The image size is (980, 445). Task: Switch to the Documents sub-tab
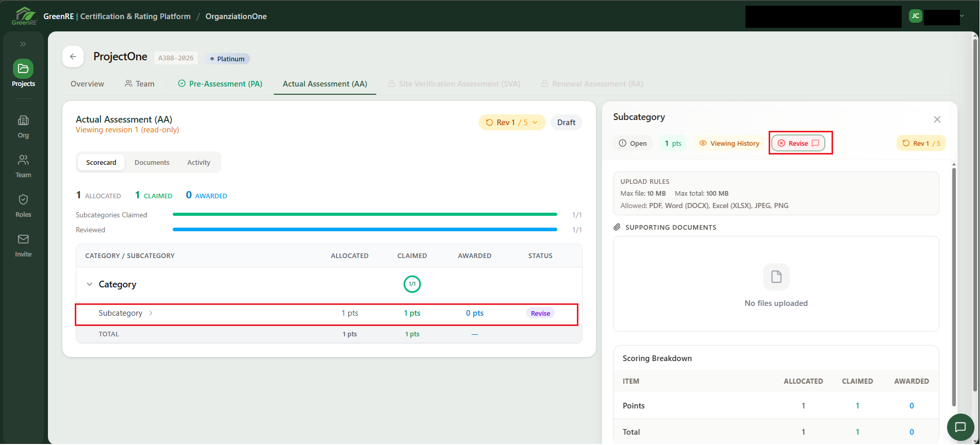coord(152,162)
